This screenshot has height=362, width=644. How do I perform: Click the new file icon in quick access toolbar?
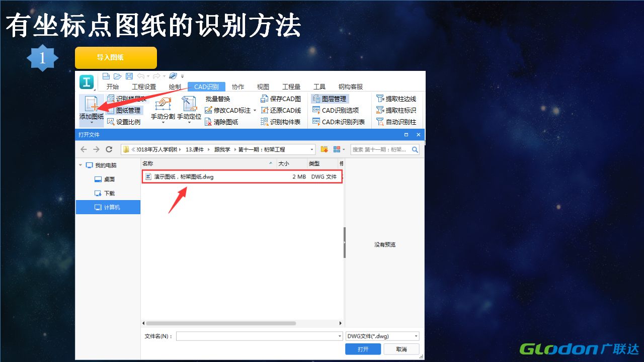coord(106,76)
